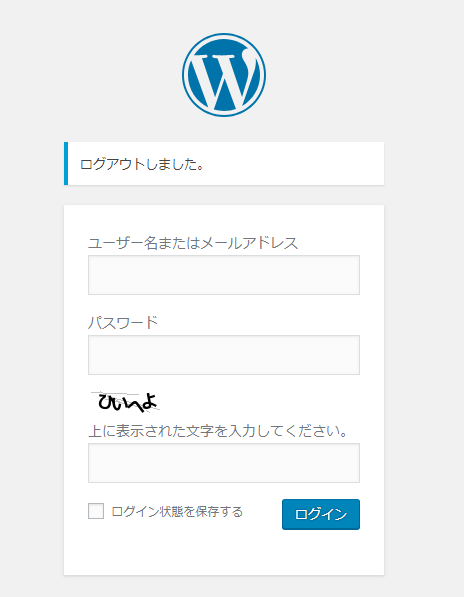Focus the パスワード input field
The width and height of the screenshot is (464, 597).
click(224, 355)
